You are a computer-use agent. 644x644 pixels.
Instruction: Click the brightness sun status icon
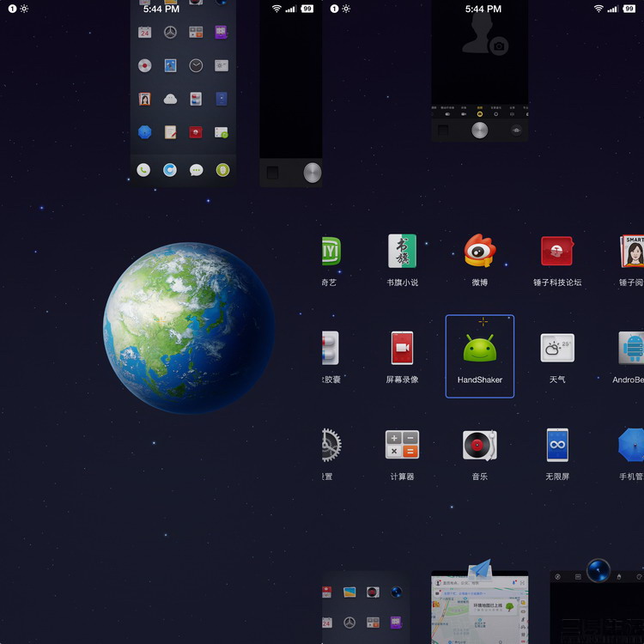24,9
